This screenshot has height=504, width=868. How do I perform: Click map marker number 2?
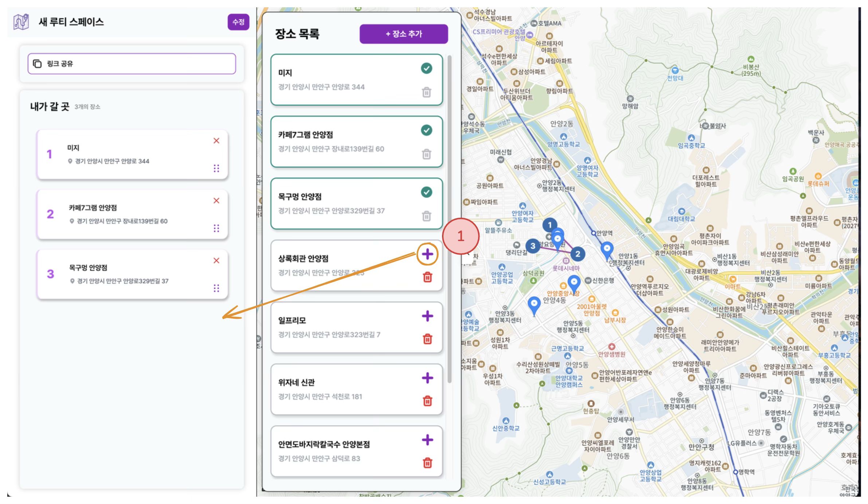click(577, 254)
